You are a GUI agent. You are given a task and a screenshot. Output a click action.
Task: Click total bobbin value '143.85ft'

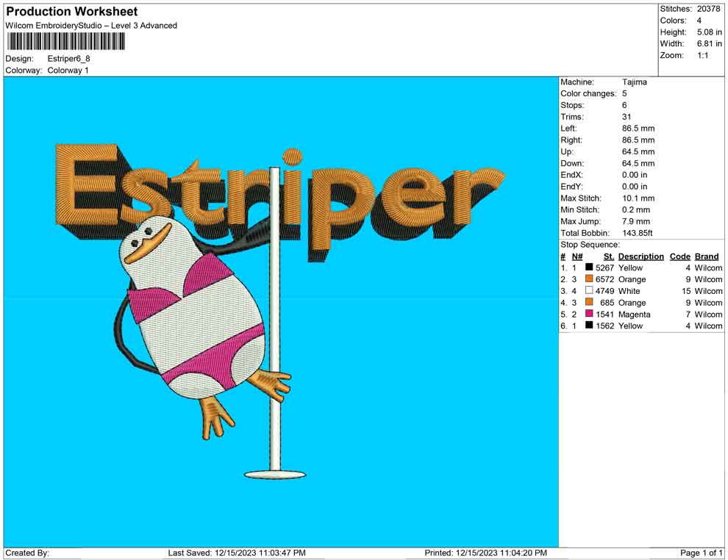[637, 233]
